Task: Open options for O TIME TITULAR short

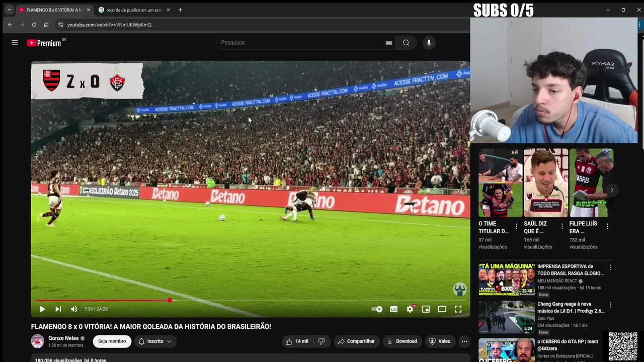Action: click(516, 226)
